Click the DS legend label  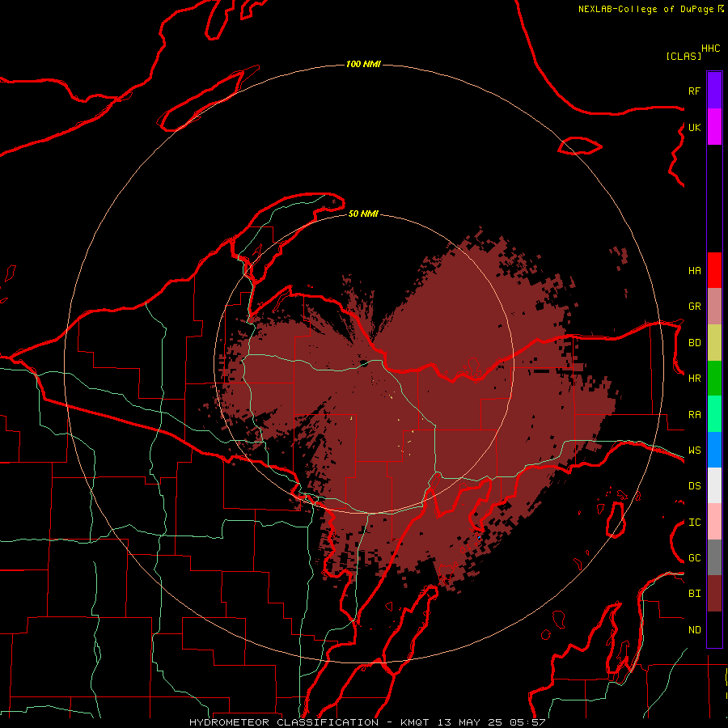click(694, 485)
